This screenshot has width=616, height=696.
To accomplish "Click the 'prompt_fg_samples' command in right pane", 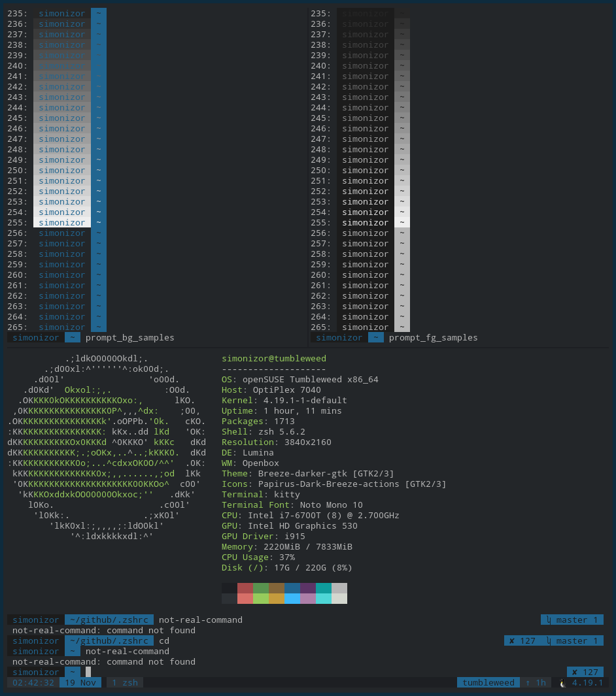I will tap(434, 338).
